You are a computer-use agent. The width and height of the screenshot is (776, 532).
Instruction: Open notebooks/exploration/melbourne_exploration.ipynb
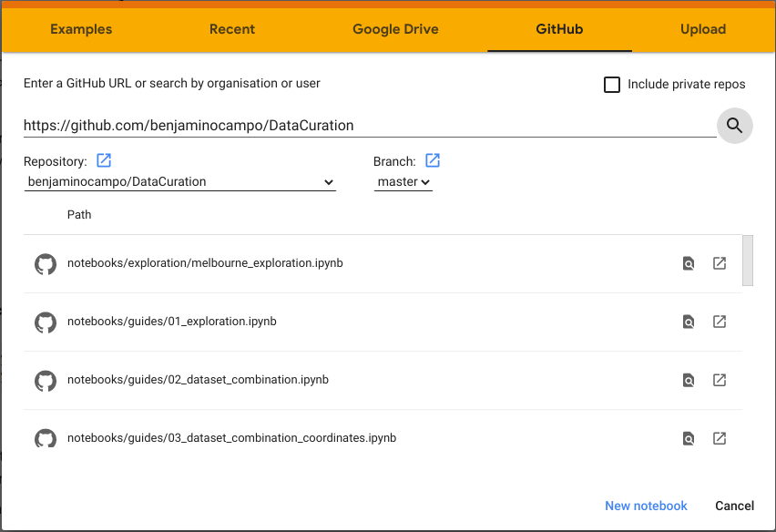[x=205, y=263]
